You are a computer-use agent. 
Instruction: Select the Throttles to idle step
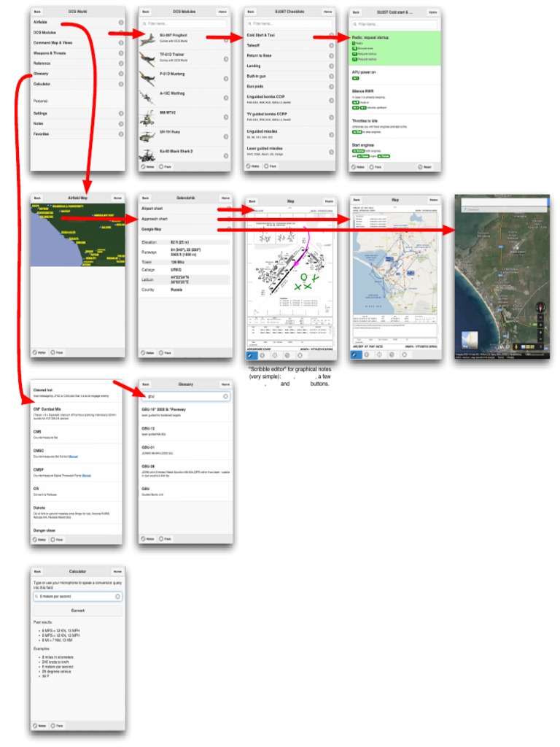[394, 126]
